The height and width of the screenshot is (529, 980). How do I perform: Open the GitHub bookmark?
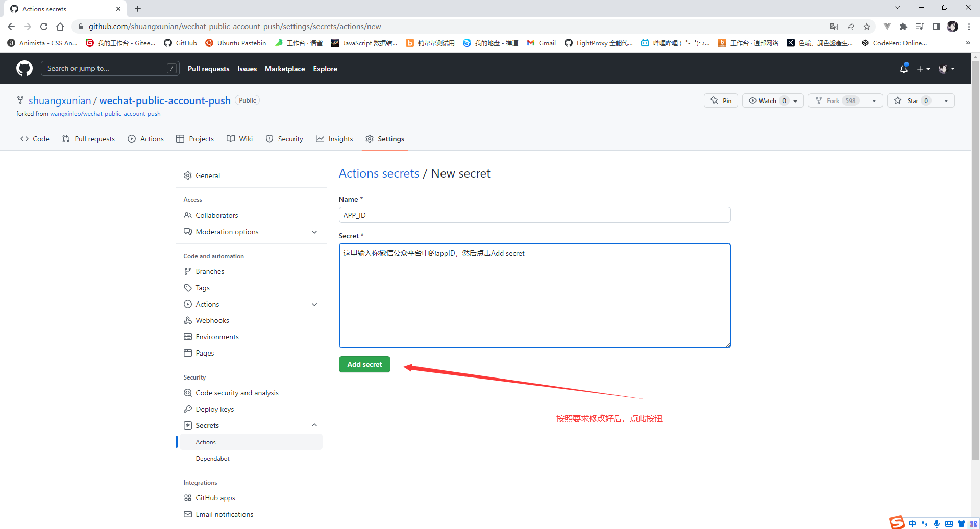tap(181, 43)
